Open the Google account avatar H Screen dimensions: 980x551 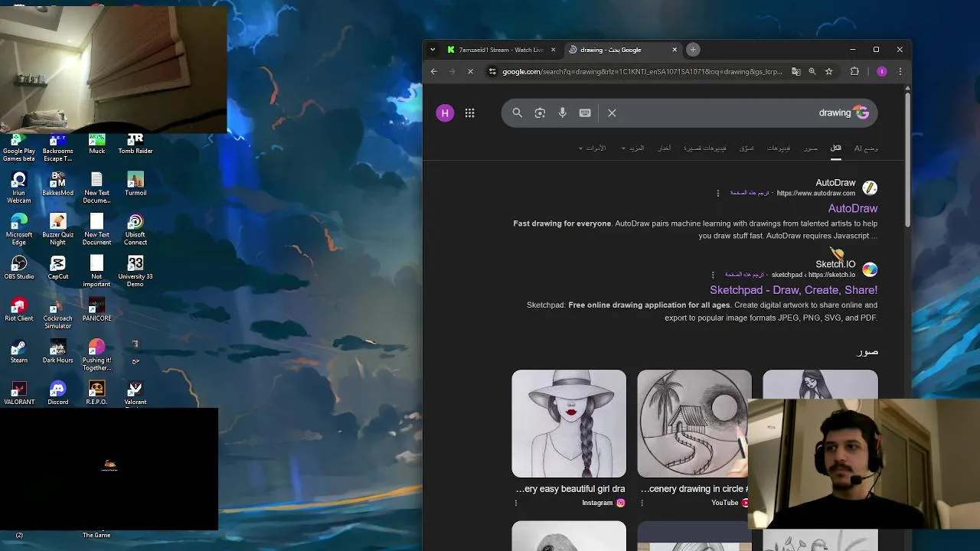pos(445,113)
